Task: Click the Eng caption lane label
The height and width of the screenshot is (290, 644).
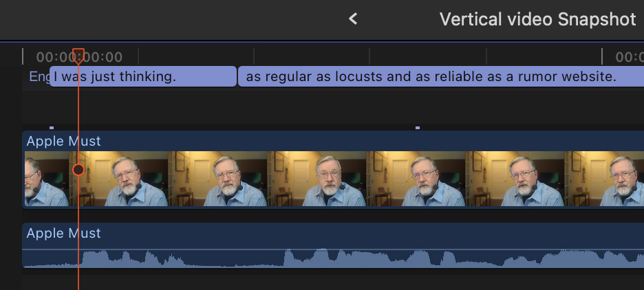Action: [38, 76]
